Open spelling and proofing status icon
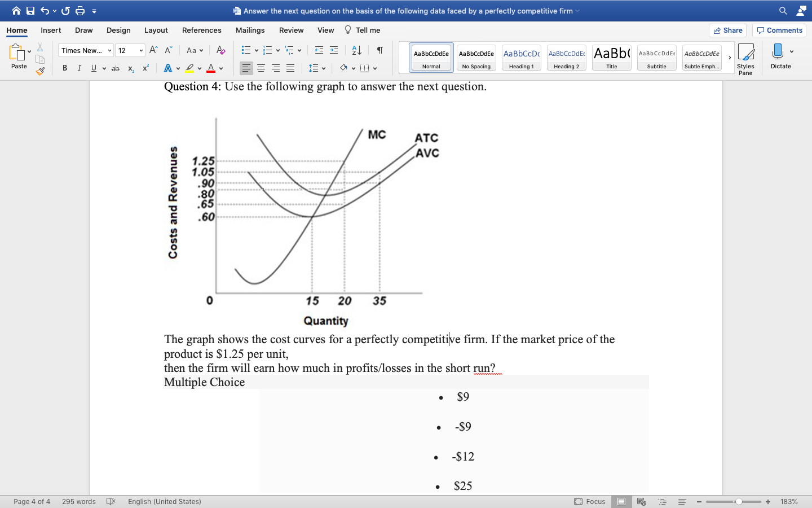 111,501
